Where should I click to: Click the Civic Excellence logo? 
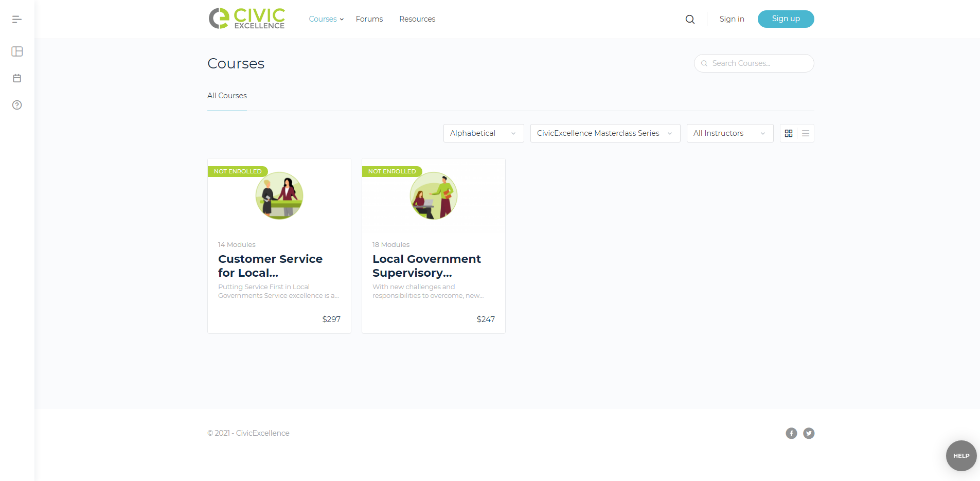[246, 19]
